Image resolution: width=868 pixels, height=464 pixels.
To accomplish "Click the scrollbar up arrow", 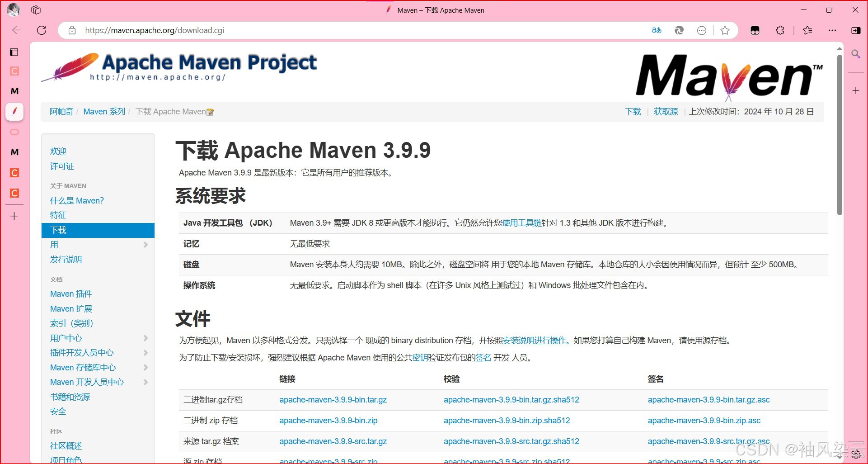I will (x=840, y=48).
